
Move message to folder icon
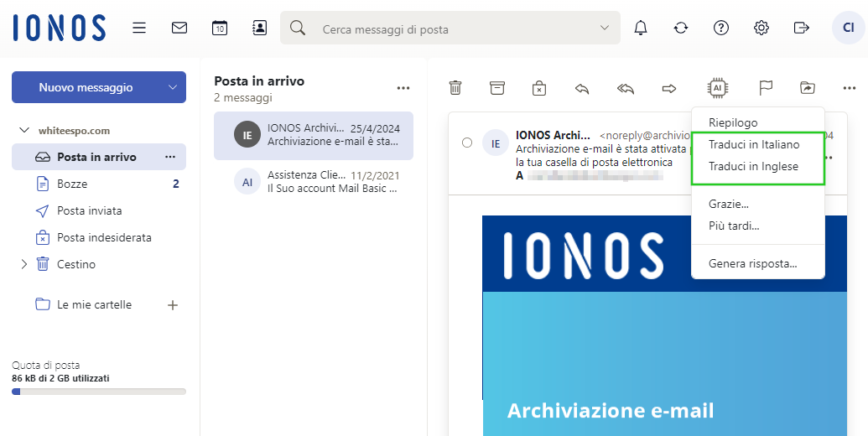[808, 87]
